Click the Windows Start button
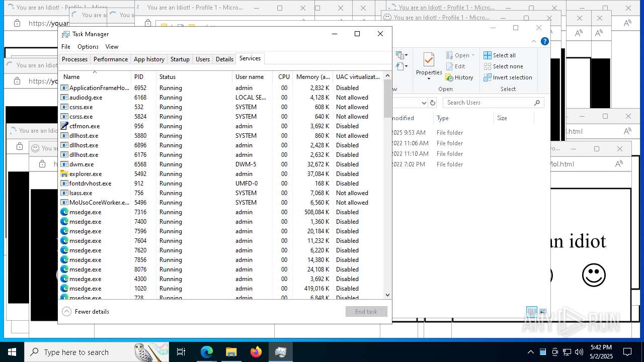The width and height of the screenshot is (644, 362). (x=12, y=352)
